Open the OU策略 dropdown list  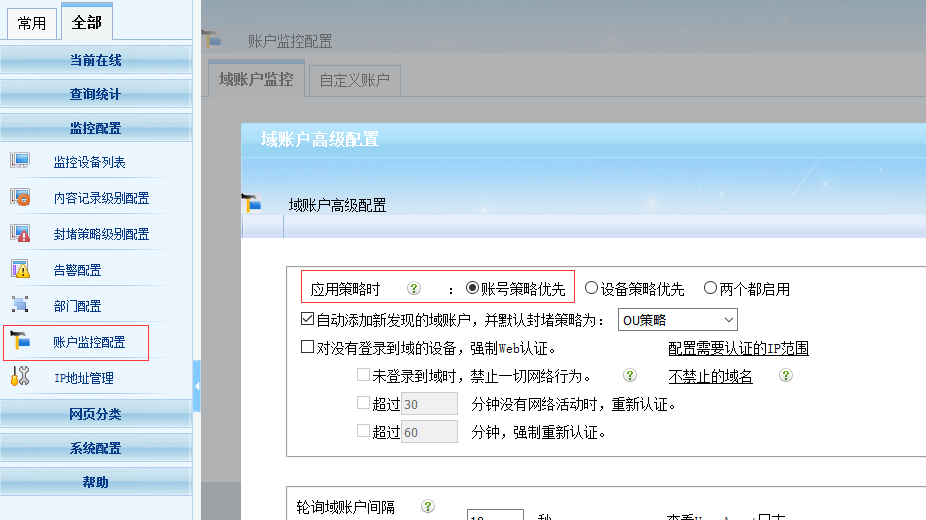point(677,320)
